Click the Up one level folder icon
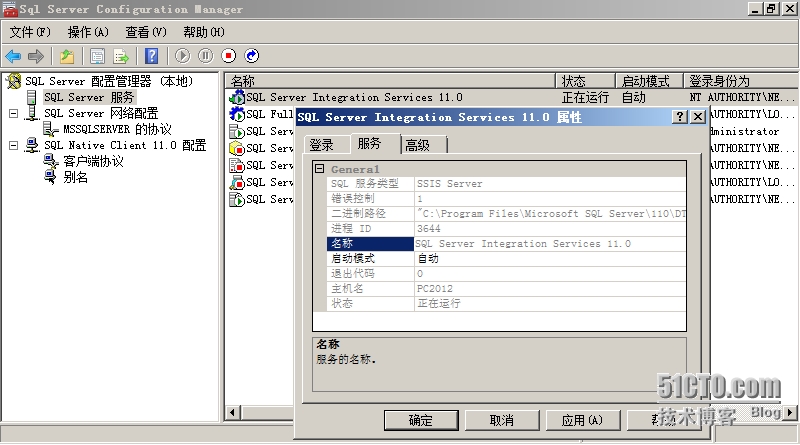 67,56
